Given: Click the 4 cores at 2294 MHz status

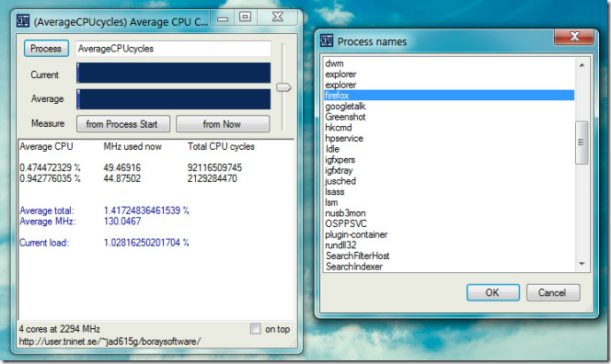Looking at the screenshot, I should [x=59, y=329].
